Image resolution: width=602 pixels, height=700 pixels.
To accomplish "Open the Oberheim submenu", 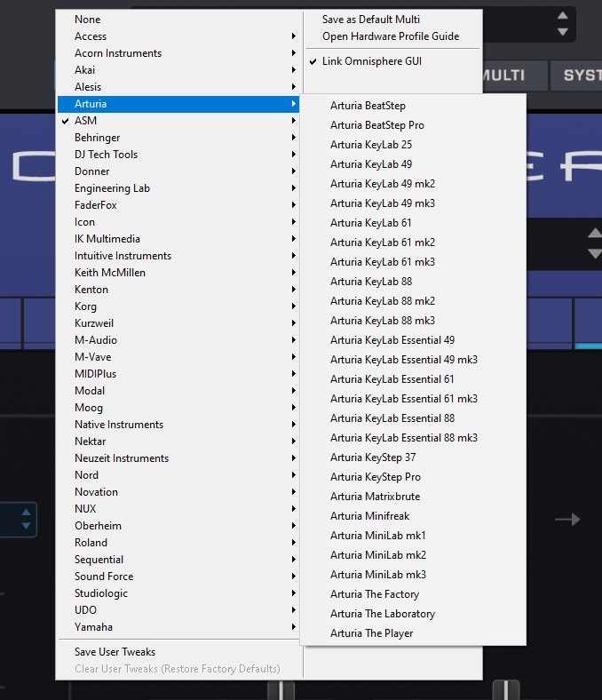I will click(x=178, y=526).
